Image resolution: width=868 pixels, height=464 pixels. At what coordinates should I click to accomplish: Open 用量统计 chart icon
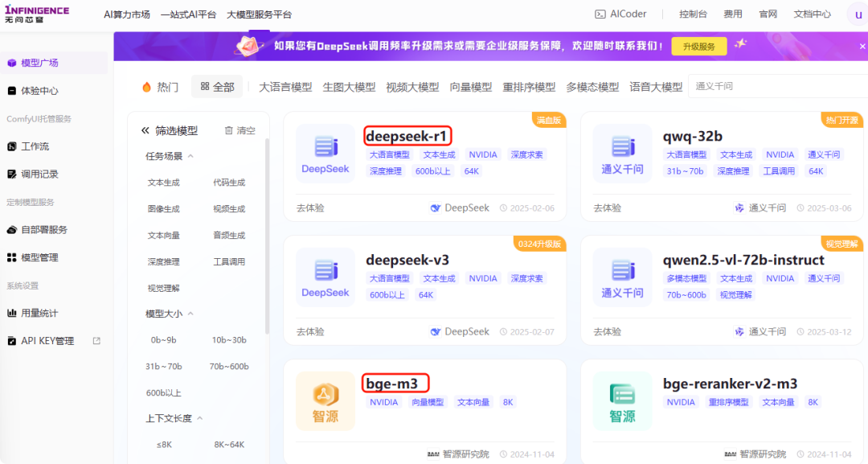(11, 313)
